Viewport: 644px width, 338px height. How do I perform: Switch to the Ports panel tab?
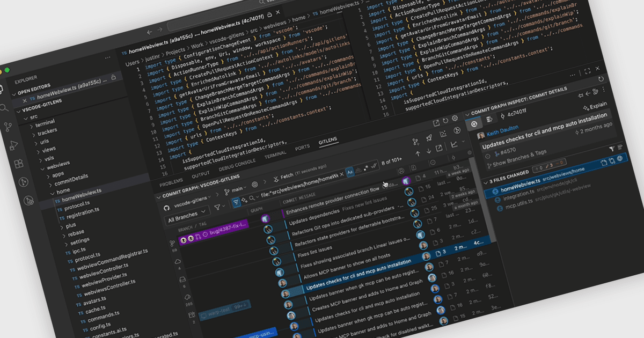(x=302, y=147)
